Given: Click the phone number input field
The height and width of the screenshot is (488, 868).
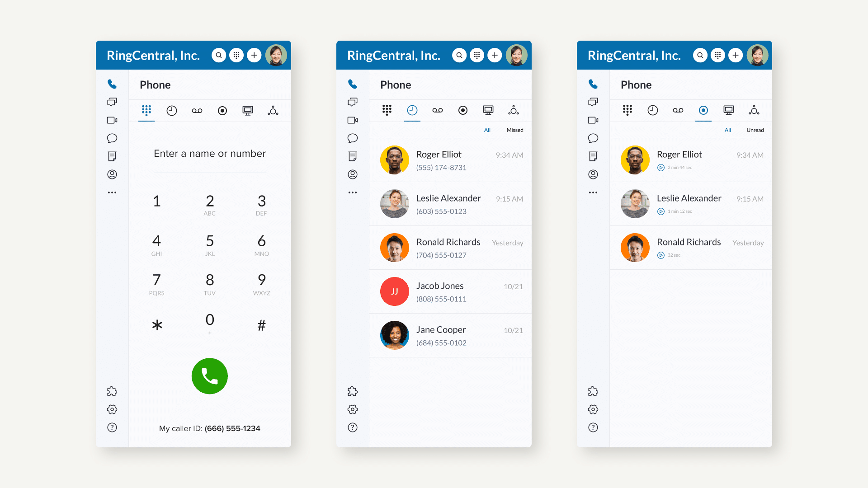Looking at the screenshot, I should tap(209, 153).
